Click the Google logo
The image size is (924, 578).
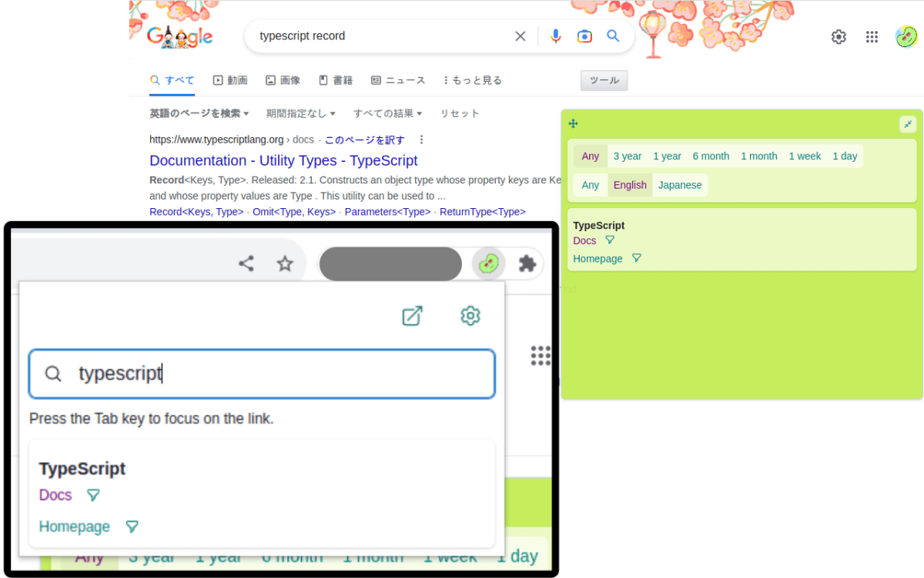pos(179,36)
